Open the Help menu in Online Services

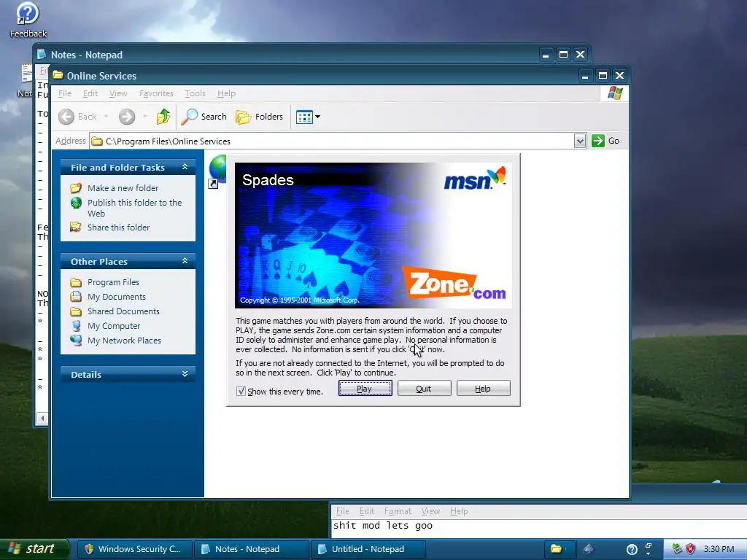[x=226, y=93]
